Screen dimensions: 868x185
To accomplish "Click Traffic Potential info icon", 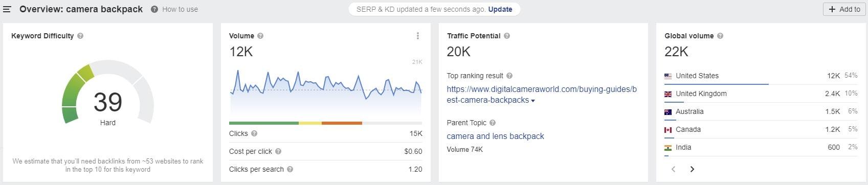I will (507, 36).
